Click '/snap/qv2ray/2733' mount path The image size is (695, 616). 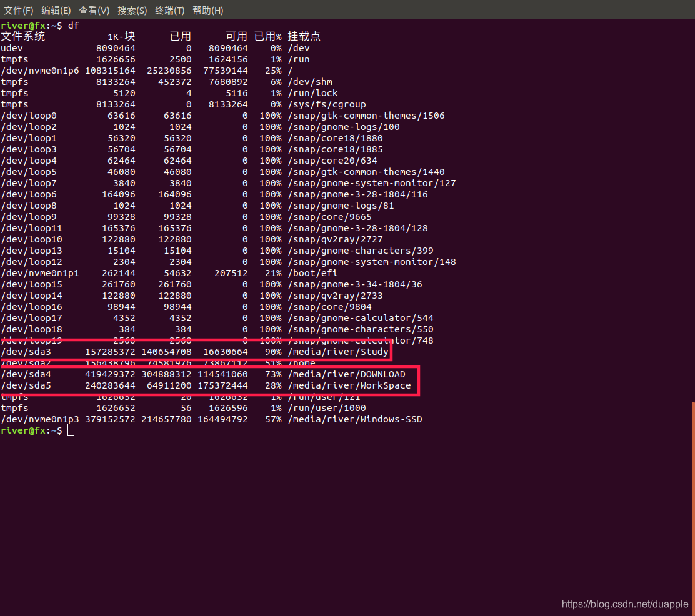click(336, 296)
